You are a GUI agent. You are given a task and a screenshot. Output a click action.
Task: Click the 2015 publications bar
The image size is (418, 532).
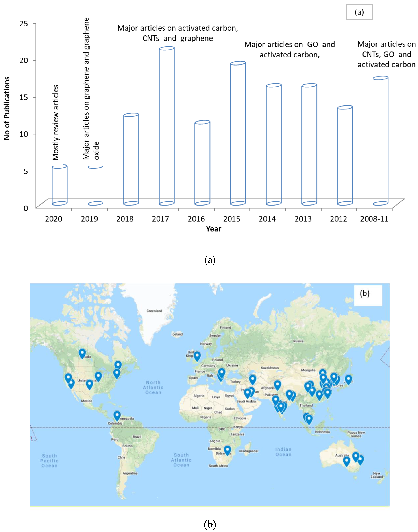tap(238, 133)
